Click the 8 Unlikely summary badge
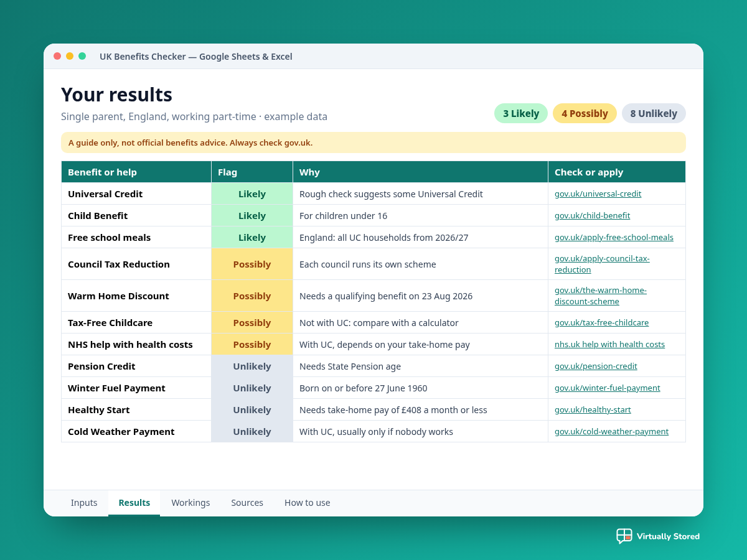The width and height of the screenshot is (747, 560). pyautogui.click(x=654, y=113)
